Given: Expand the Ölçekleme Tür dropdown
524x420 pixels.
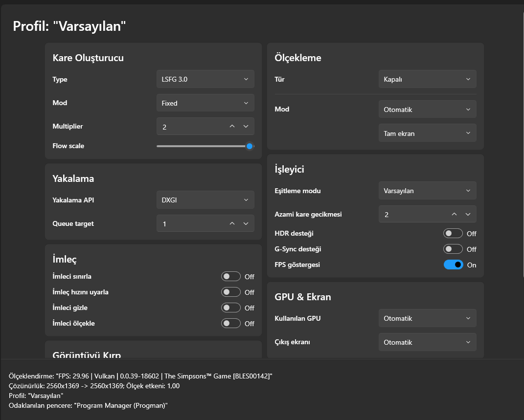Looking at the screenshot, I should (x=427, y=79).
